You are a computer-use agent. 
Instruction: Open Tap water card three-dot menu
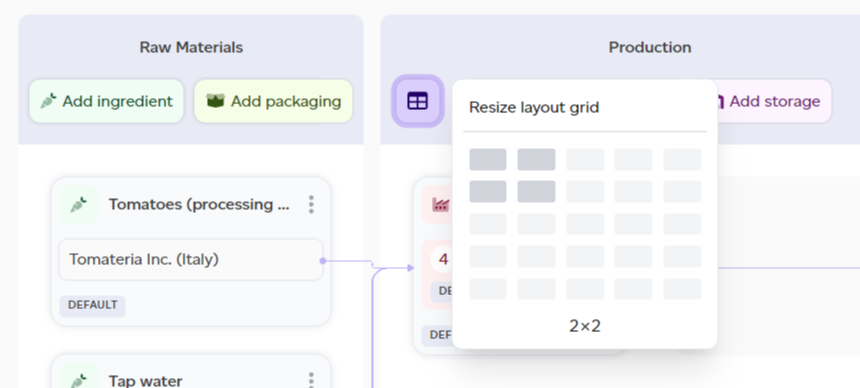(311, 380)
